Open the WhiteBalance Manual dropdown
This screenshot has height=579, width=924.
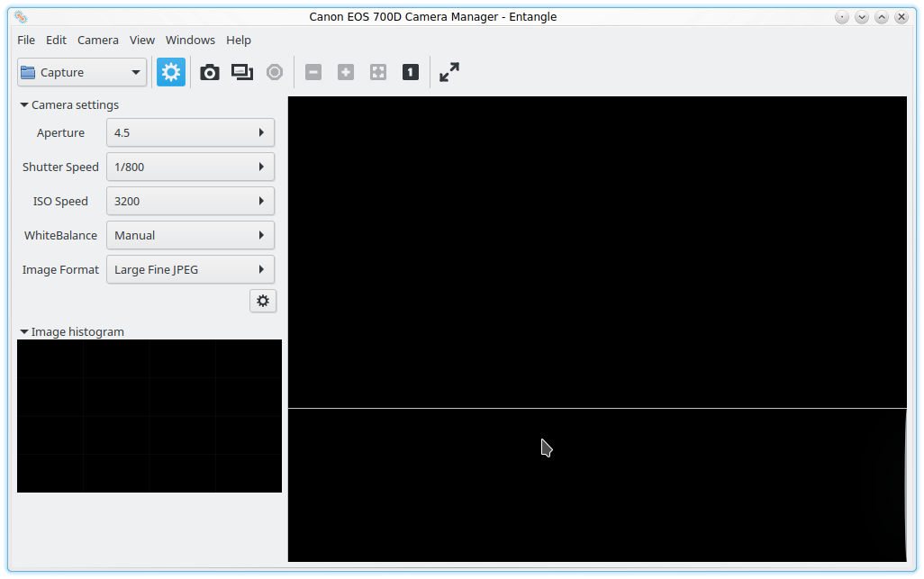[x=190, y=235]
